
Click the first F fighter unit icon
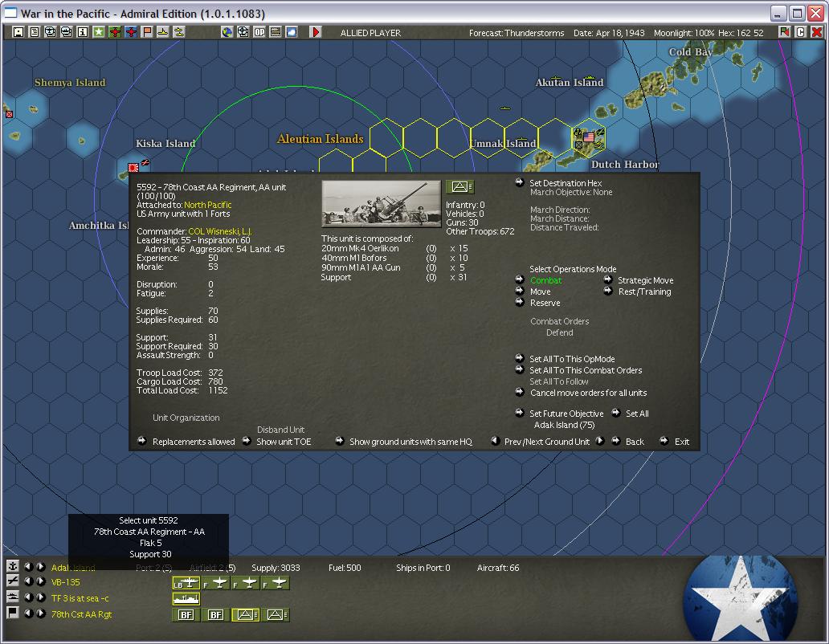[216, 583]
